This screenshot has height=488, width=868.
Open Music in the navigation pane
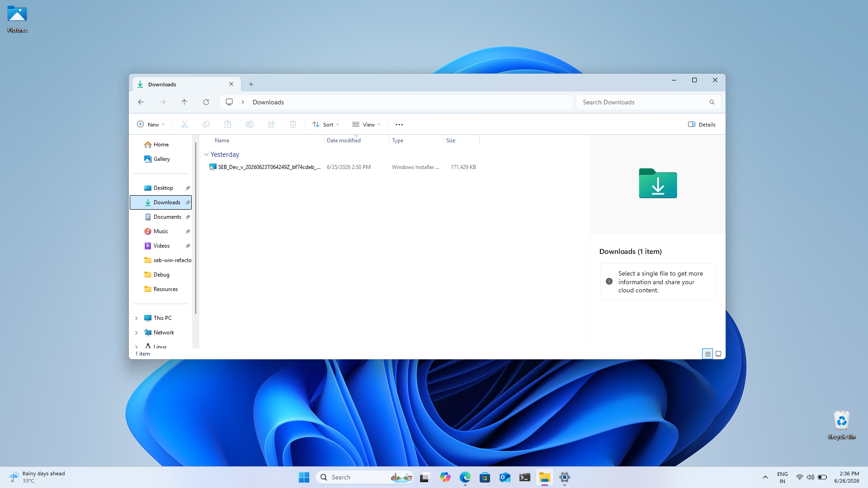[x=161, y=231]
